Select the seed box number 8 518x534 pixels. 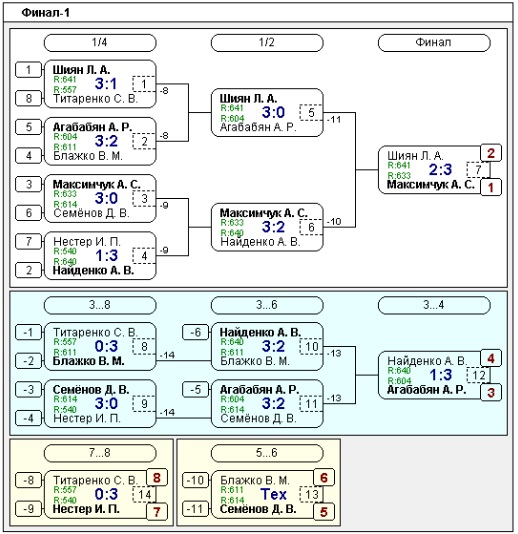click(29, 98)
